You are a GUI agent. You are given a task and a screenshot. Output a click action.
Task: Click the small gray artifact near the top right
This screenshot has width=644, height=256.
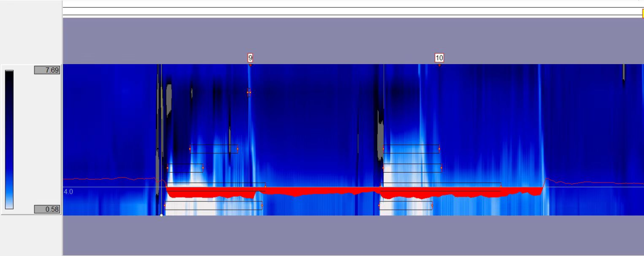(x=623, y=72)
